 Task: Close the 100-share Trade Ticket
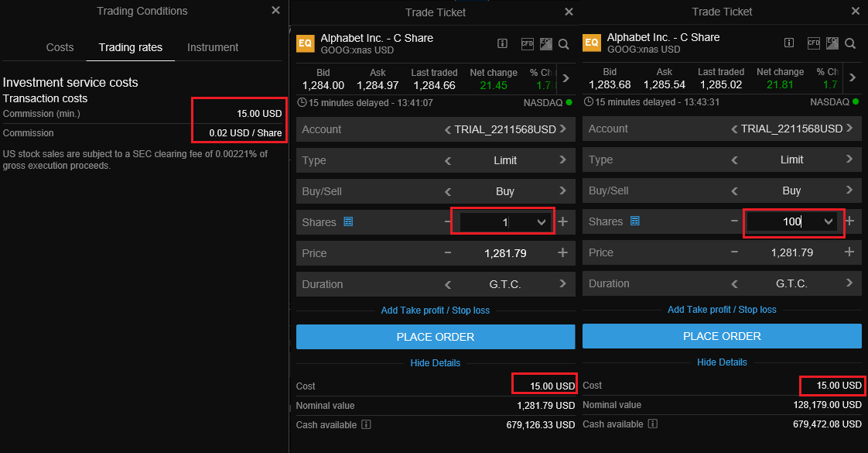tap(856, 11)
